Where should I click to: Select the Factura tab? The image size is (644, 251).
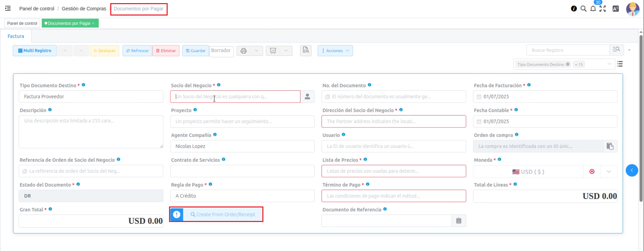click(x=16, y=36)
